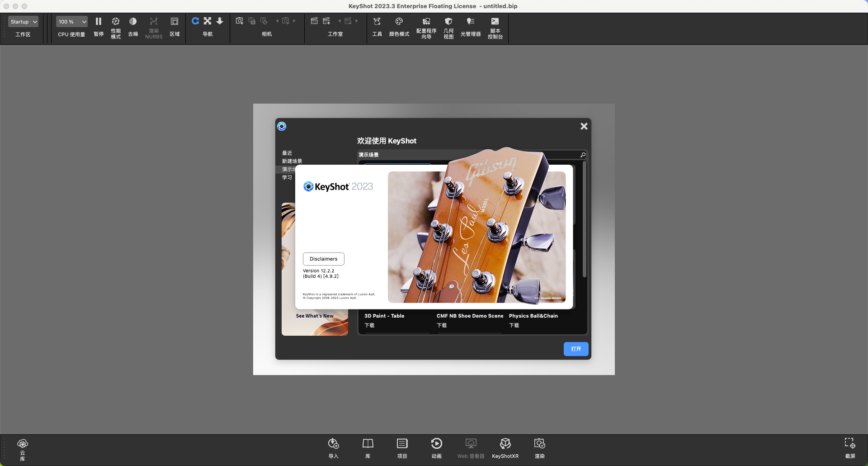This screenshot has height=466, width=868.
Task: Open the Startup workspace dropdown
Action: (x=23, y=22)
